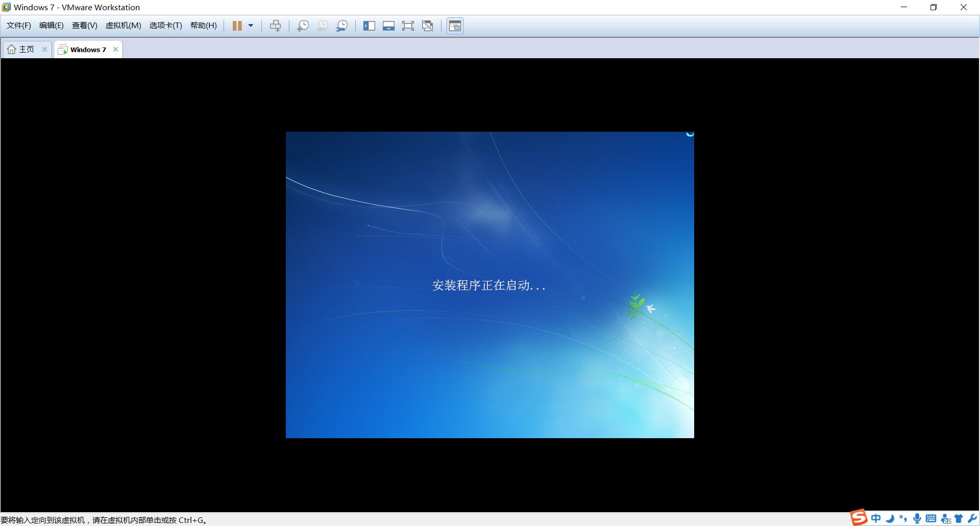The height and width of the screenshot is (526, 980).
Task: Open Sogou voice input microphone
Action: (917, 518)
